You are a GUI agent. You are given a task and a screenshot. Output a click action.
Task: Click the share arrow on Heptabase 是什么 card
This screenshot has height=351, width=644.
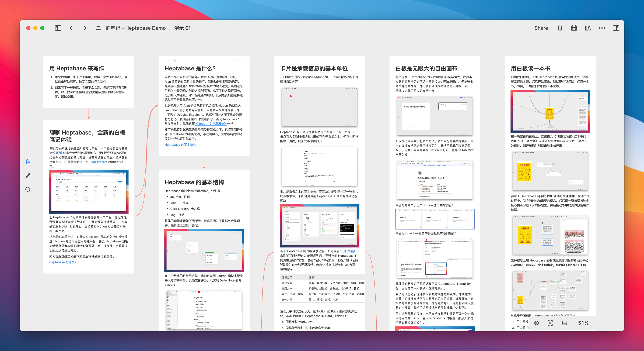(x=245, y=61)
